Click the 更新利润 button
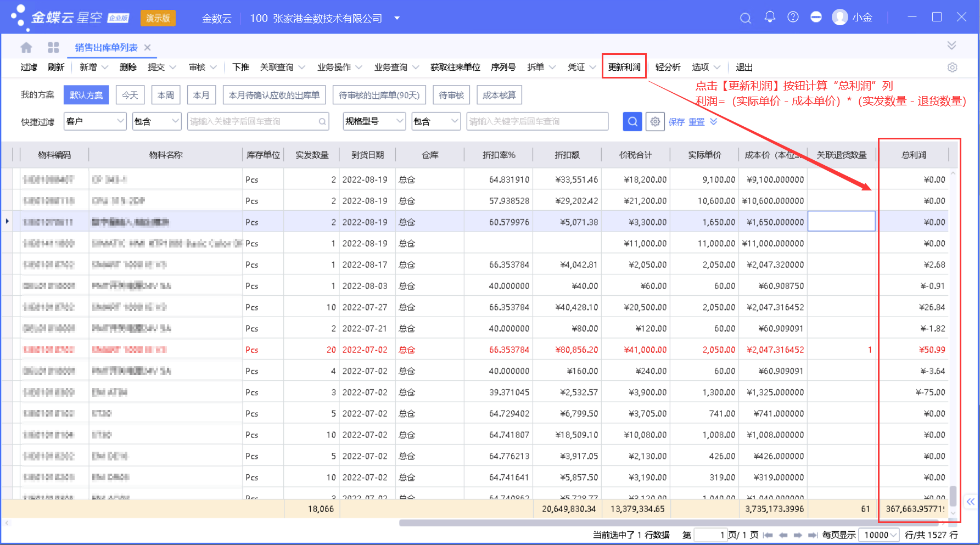 pyautogui.click(x=624, y=67)
